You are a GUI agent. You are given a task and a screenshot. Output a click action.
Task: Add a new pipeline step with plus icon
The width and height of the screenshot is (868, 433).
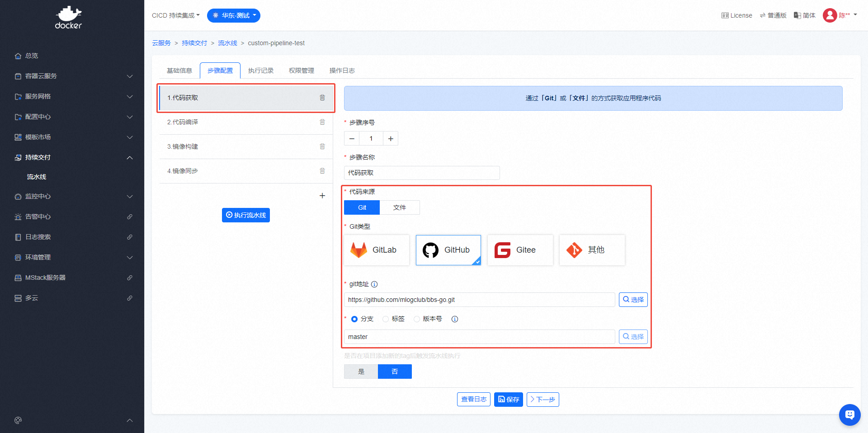[322, 196]
